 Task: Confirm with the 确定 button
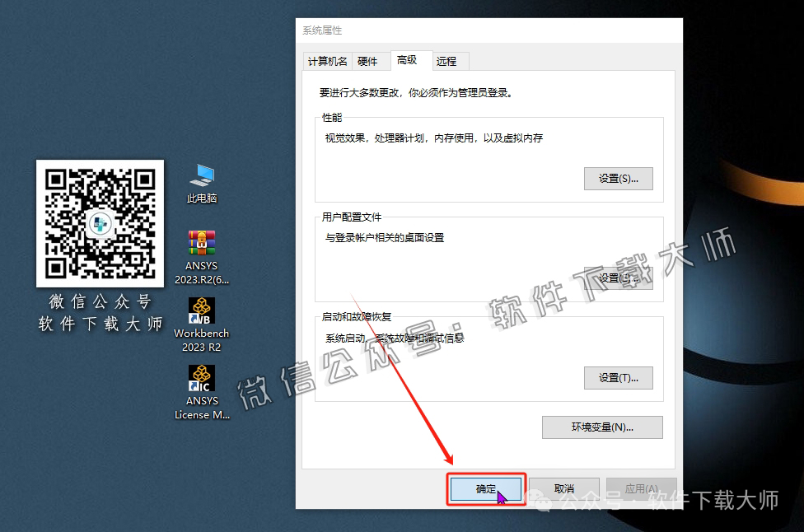tap(485, 488)
